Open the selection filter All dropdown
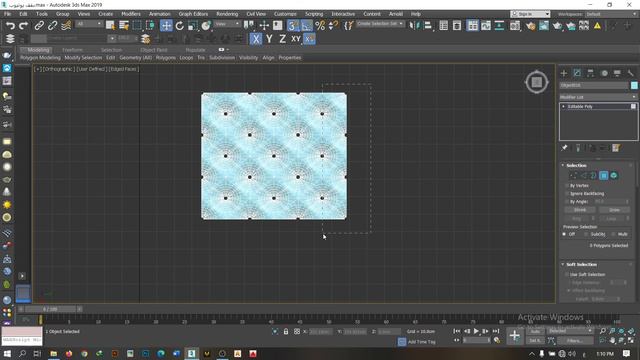The image size is (640, 360). [89, 24]
